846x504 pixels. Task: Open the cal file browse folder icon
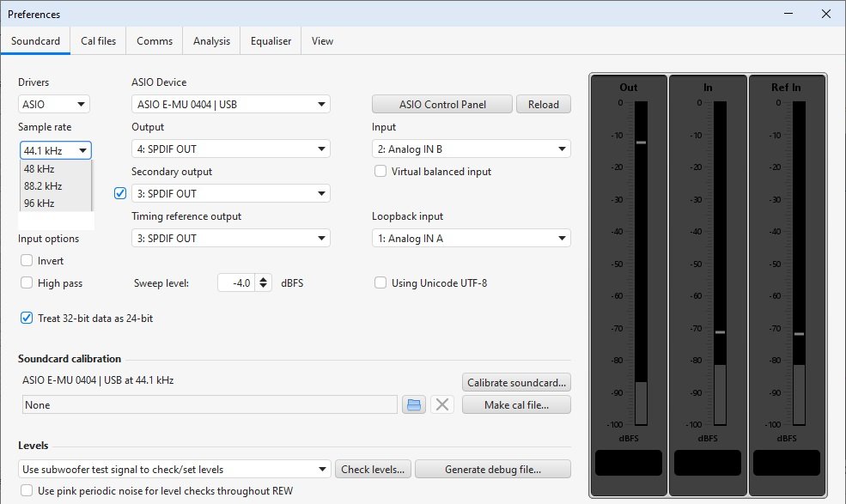click(x=414, y=404)
